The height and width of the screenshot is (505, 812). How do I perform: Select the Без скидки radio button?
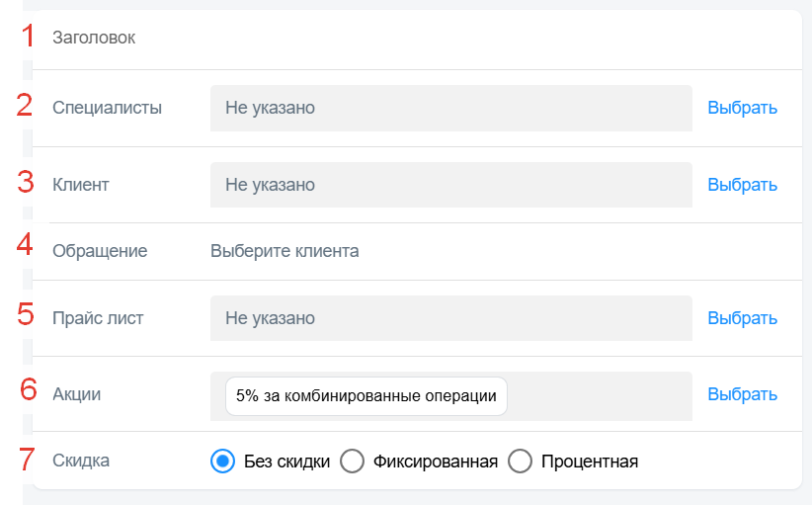tap(222, 461)
